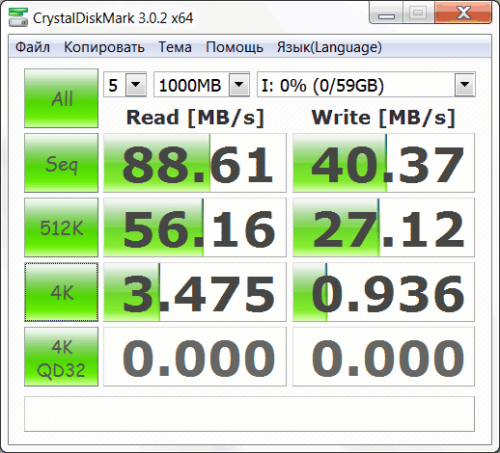Minimize the CrystalDiskMark window
The height and width of the screenshot is (453, 500).
[386, 13]
